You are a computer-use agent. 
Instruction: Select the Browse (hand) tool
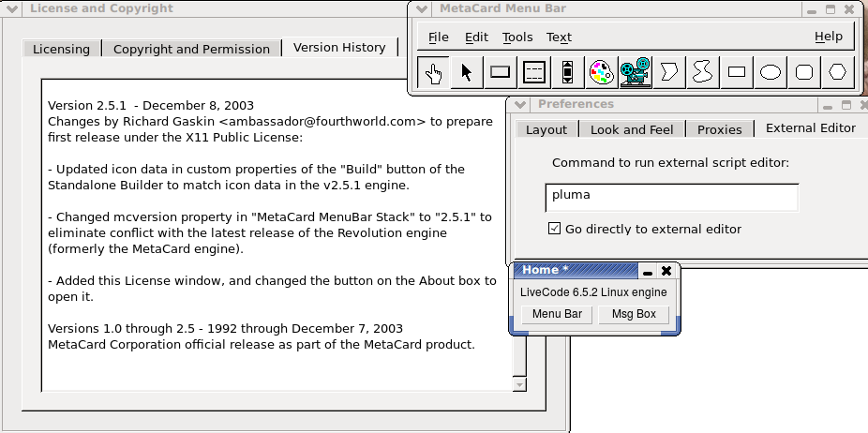tap(433, 72)
